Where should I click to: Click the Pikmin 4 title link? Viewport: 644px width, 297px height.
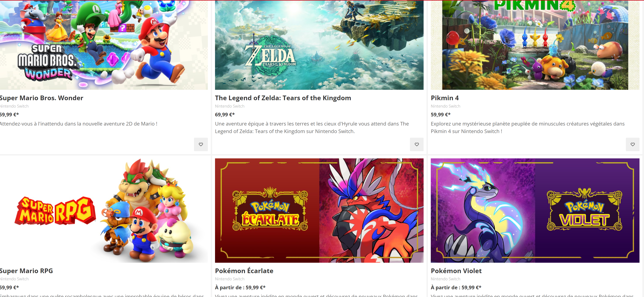[444, 98]
